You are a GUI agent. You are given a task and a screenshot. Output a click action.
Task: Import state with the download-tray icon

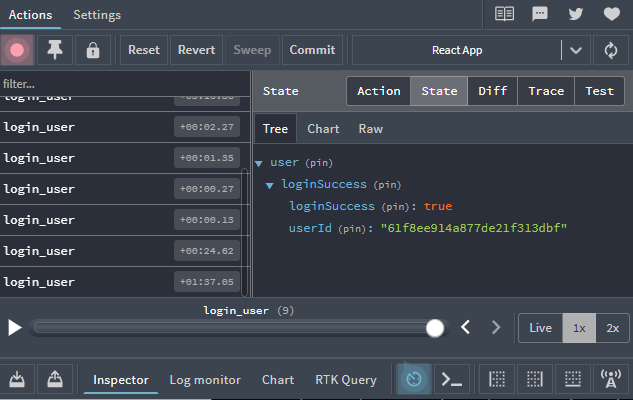(x=17, y=379)
